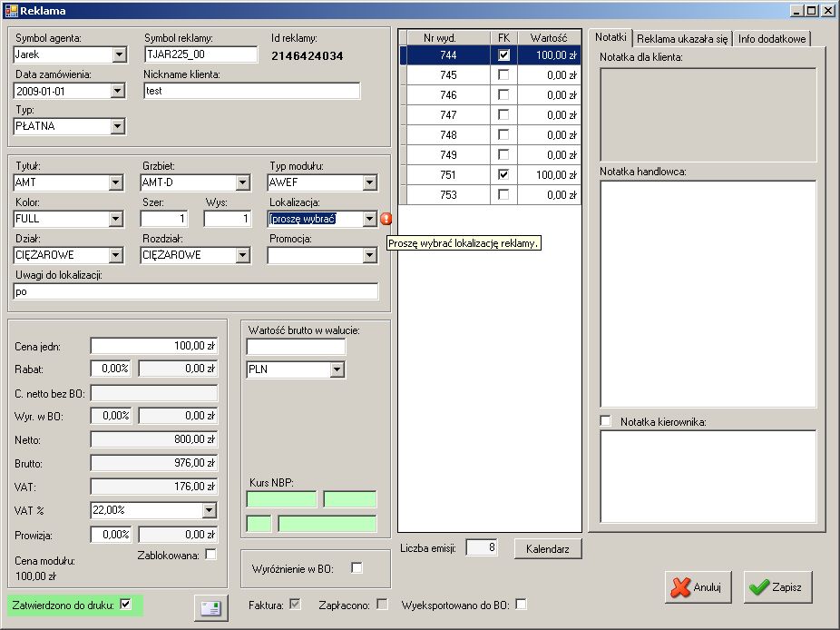Click the Nickname klienta input field

pyautogui.click(x=251, y=91)
